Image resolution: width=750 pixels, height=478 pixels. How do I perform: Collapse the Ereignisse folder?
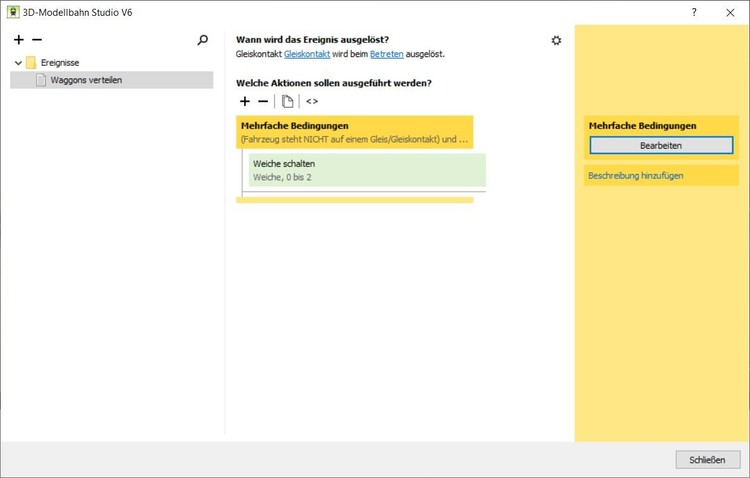coord(18,63)
